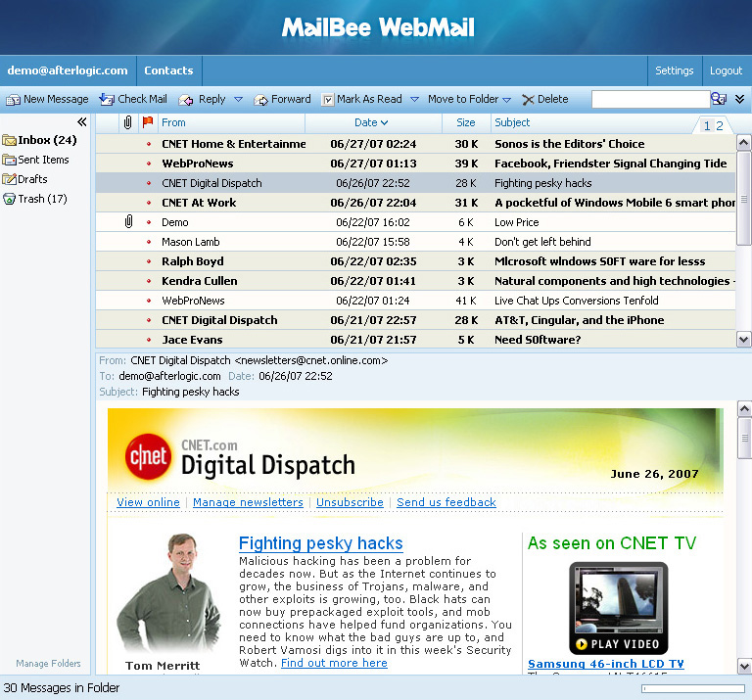Click the Unsubscribe link
The width and height of the screenshot is (752, 700).
point(350,502)
